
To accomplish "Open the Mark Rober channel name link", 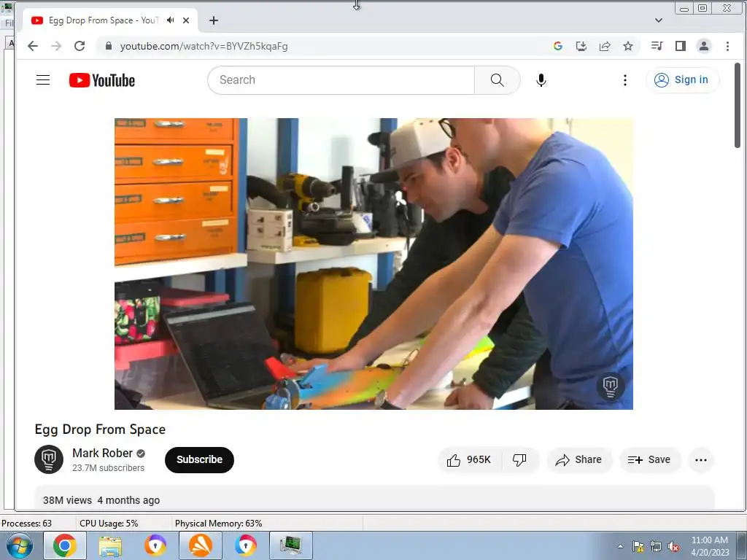I will tap(102, 453).
